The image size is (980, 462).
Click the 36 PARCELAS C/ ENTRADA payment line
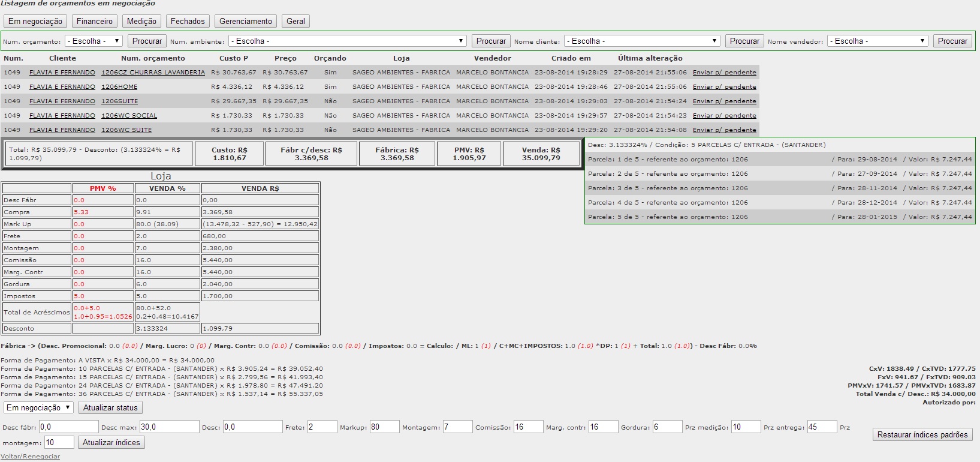click(x=162, y=394)
